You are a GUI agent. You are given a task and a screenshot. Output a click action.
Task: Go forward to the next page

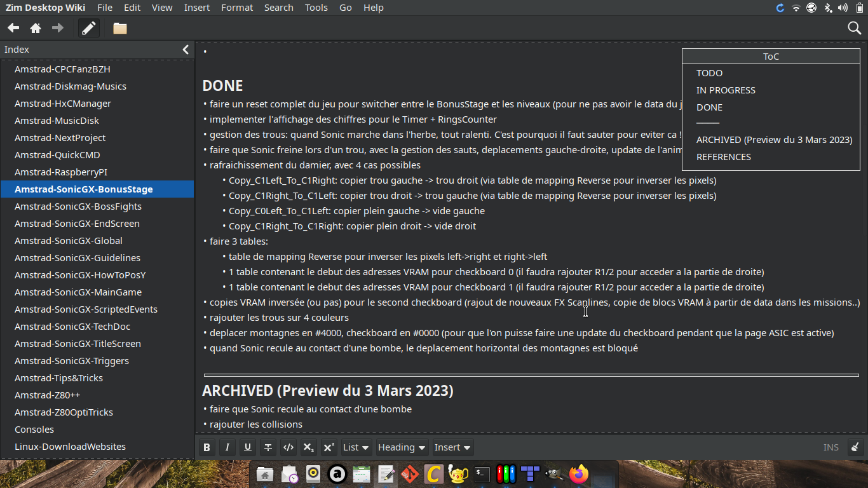point(58,28)
